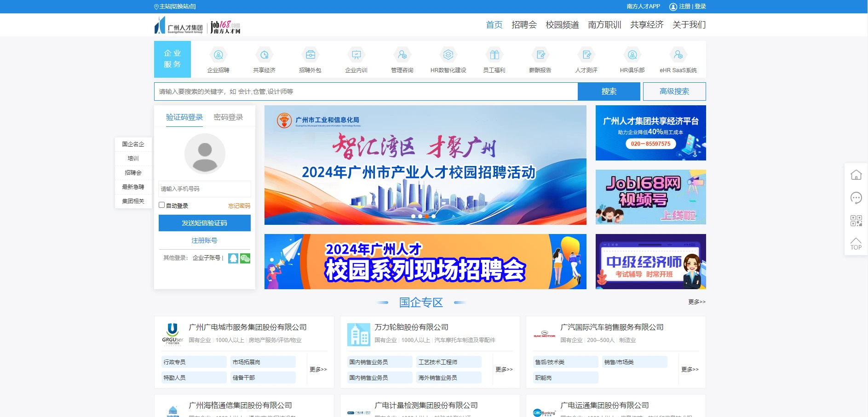Open the 人才测评 service icon
The image size is (868, 417).
coord(586,55)
